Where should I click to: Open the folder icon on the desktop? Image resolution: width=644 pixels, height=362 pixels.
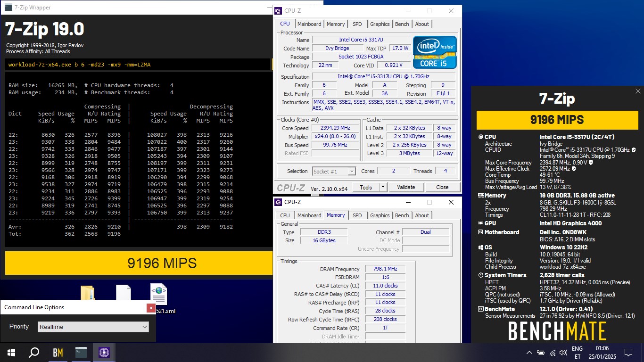(x=87, y=293)
